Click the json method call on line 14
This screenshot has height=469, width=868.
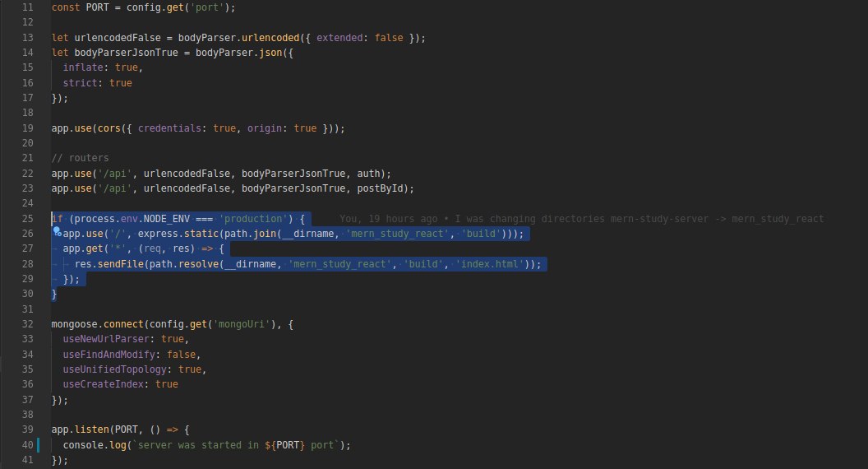pyautogui.click(x=270, y=53)
